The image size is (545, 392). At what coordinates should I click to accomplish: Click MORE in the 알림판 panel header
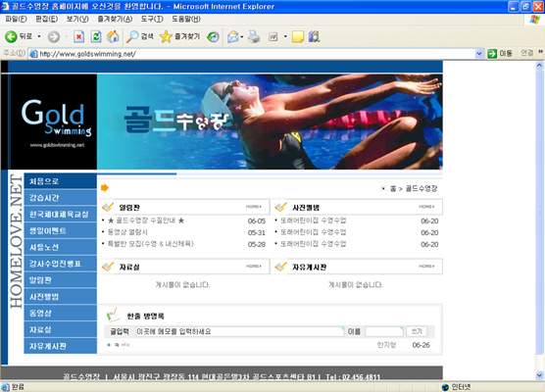tap(254, 207)
